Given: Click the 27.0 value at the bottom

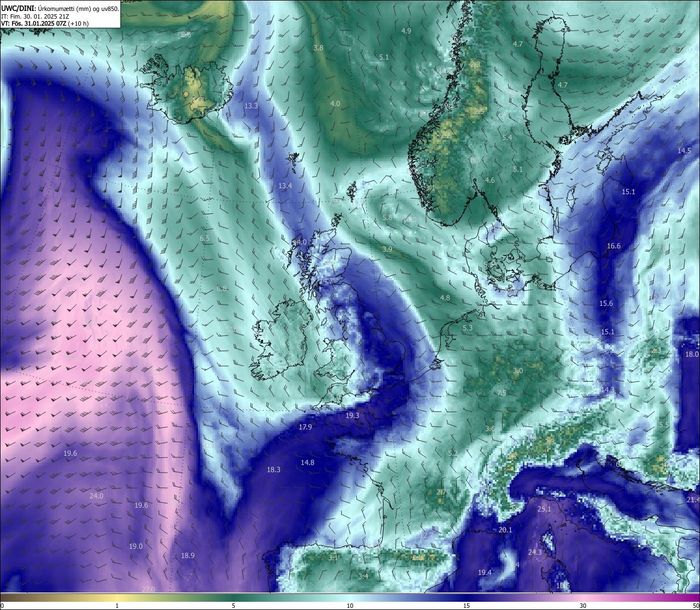Looking at the screenshot, I should coord(148,589).
